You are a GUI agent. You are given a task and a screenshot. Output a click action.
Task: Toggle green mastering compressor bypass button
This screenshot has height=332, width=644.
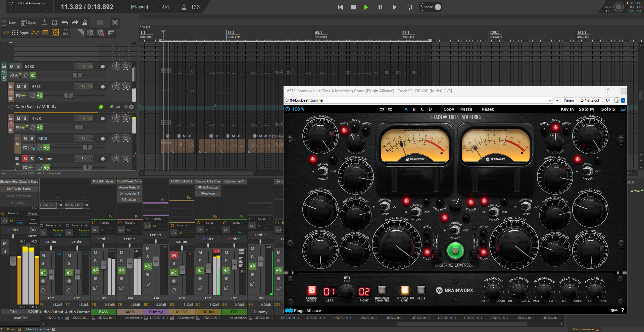pos(455,250)
